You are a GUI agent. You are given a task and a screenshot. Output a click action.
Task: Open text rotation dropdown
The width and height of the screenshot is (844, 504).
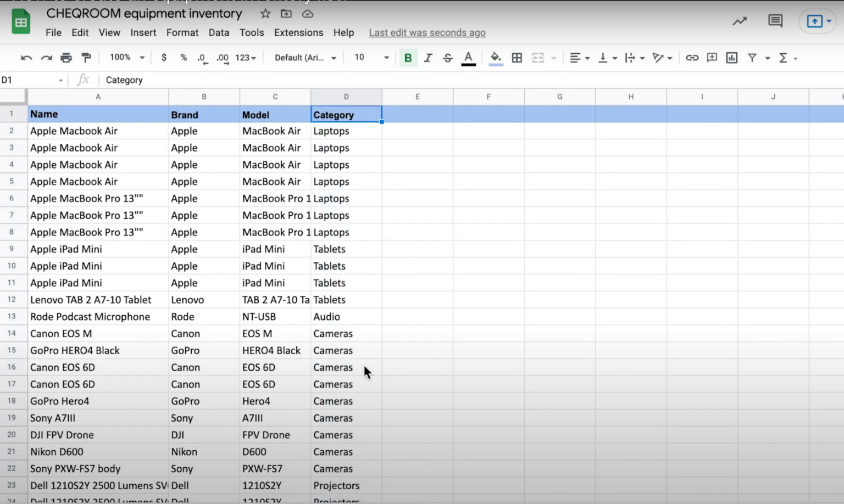pyautogui.click(x=662, y=58)
